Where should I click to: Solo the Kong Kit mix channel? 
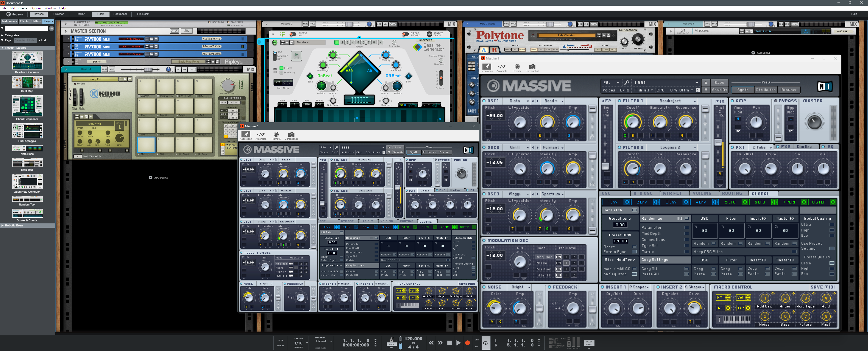[x=112, y=69]
